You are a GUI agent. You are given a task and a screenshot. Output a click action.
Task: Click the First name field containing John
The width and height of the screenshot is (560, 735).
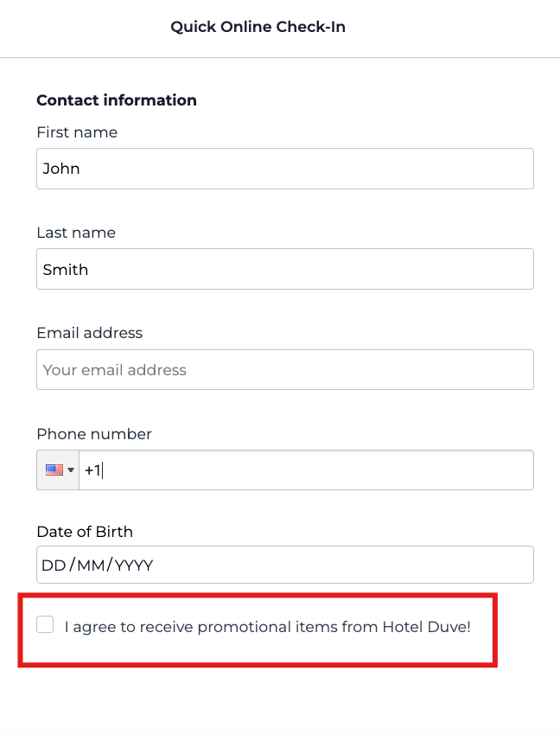click(285, 169)
